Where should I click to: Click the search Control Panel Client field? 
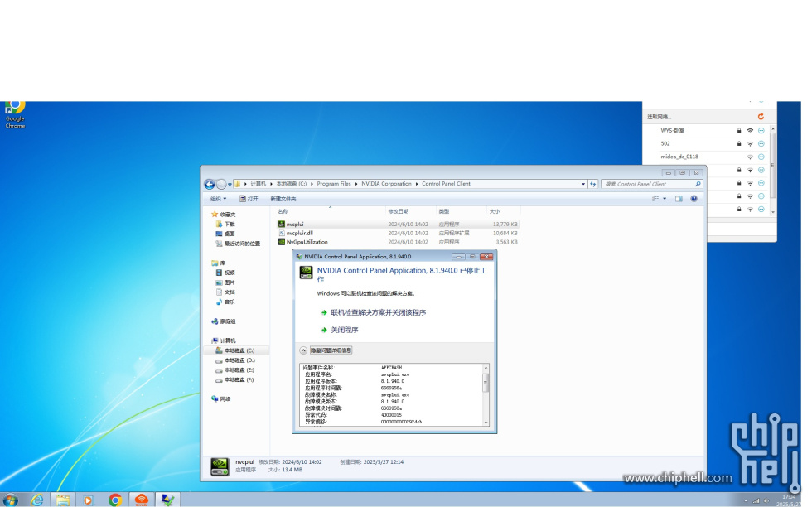tap(651, 184)
